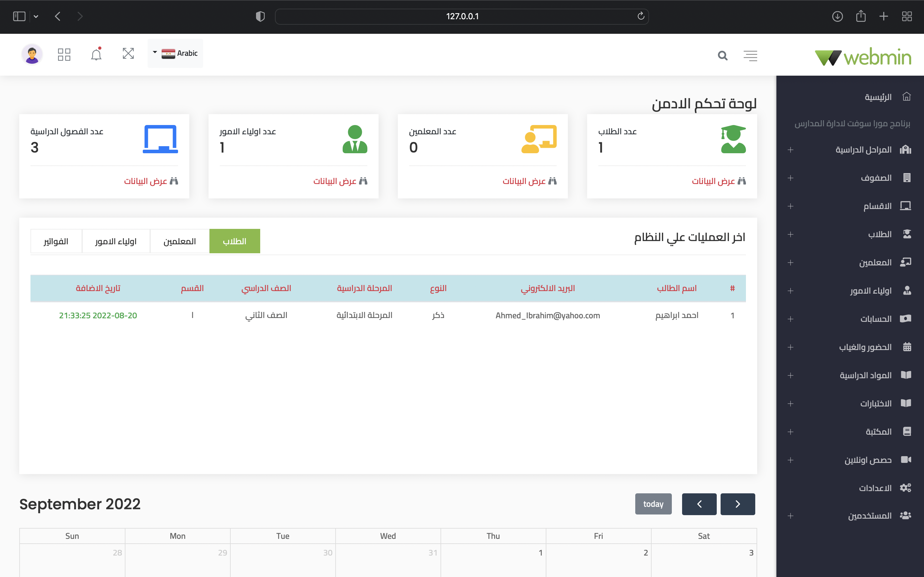
Task: Open the user avatar profile menu
Action: coord(32,54)
